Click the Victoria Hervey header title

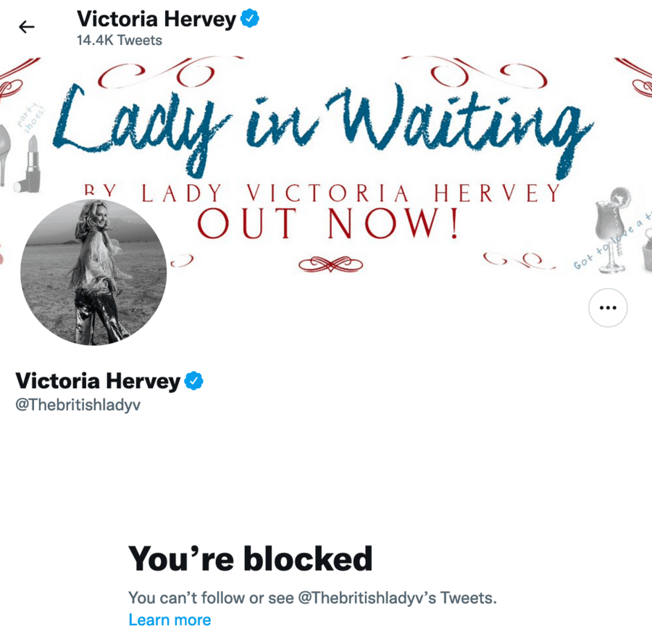pyautogui.click(x=156, y=19)
